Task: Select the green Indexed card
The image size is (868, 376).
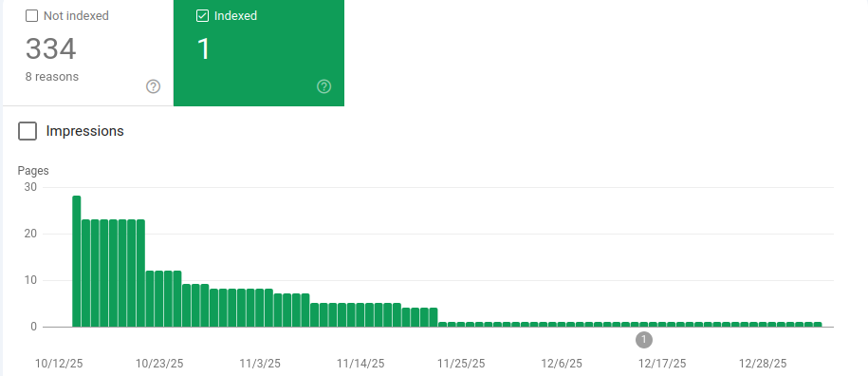Action: [x=259, y=52]
